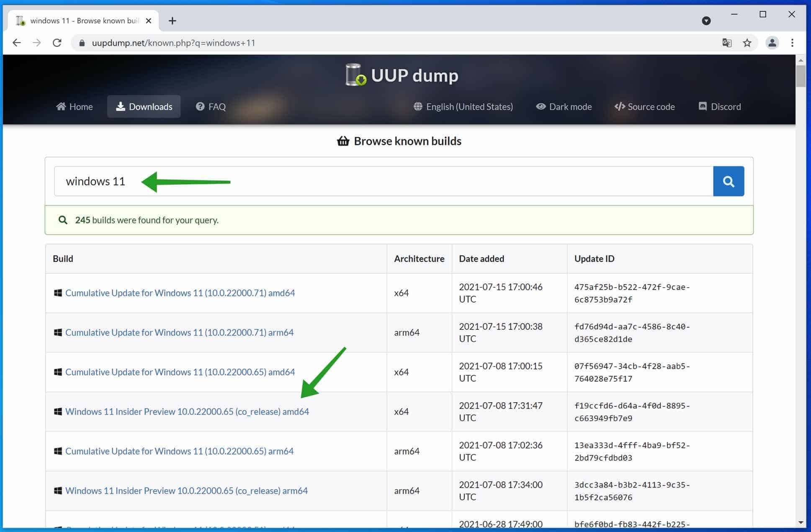Click the browser reload icon
811x532 pixels.
pos(57,43)
